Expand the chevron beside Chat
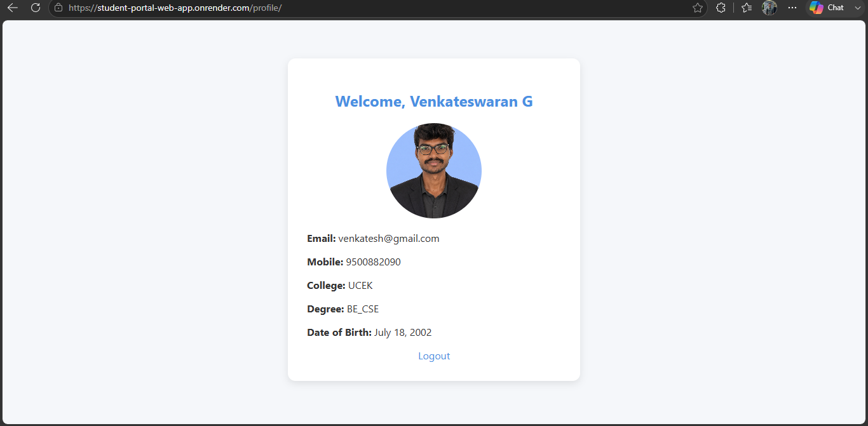The width and height of the screenshot is (868, 426). coord(858,8)
